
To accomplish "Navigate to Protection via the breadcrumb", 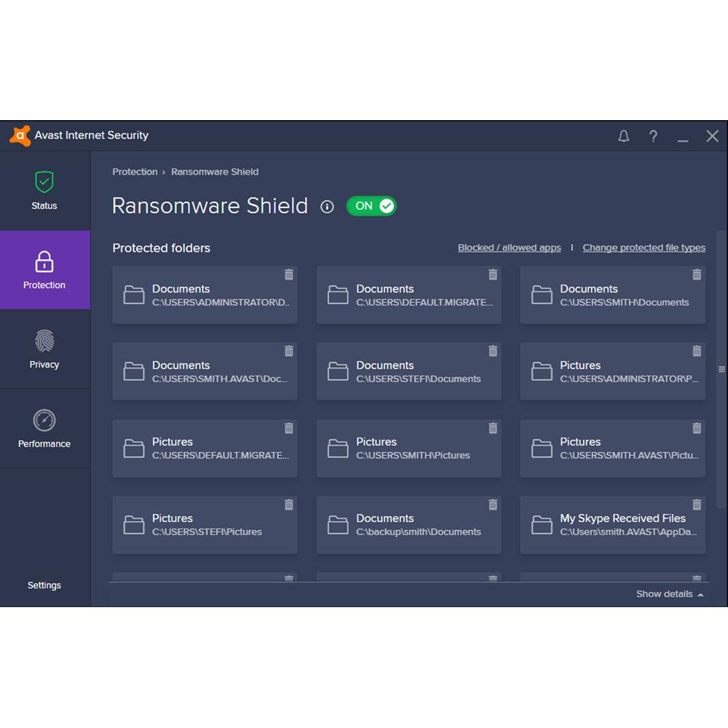I will point(135,172).
